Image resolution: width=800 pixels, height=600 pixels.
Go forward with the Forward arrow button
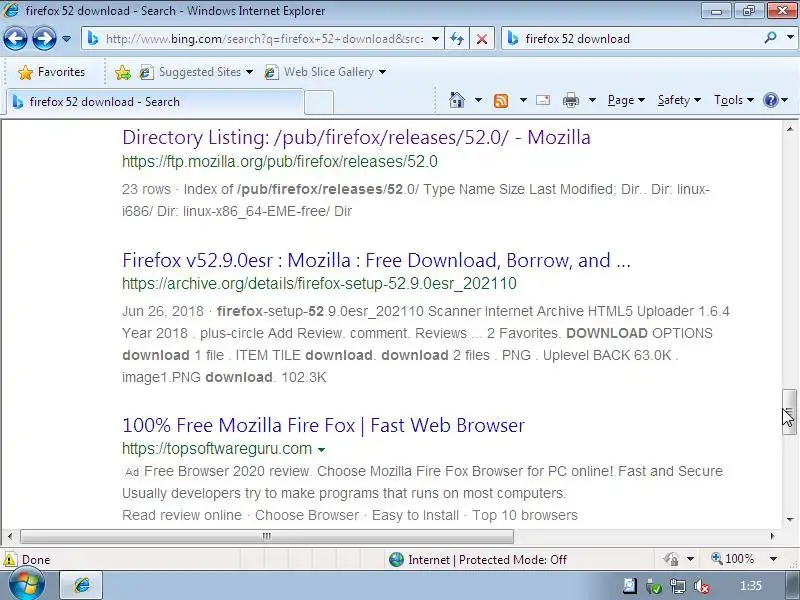pos(44,39)
